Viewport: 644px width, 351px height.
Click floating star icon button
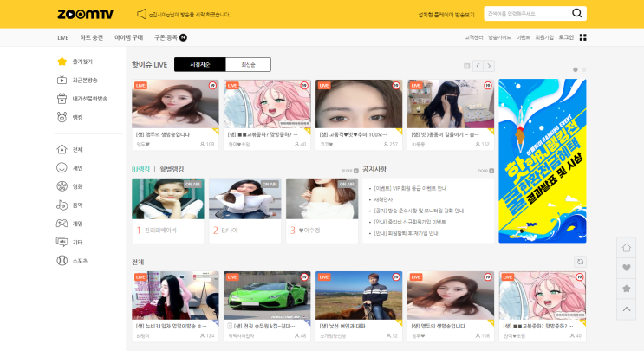click(x=627, y=289)
